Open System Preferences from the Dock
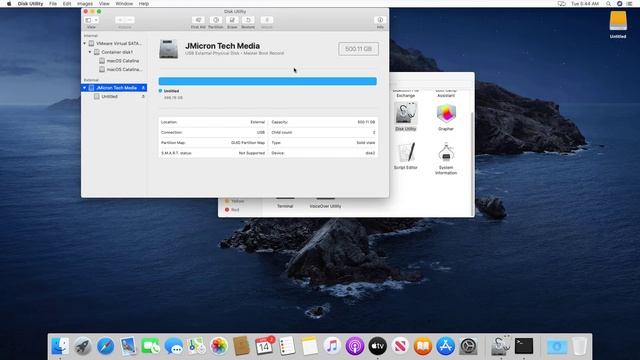Viewport: 640px width, 360px height. click(x=468, y=346)
